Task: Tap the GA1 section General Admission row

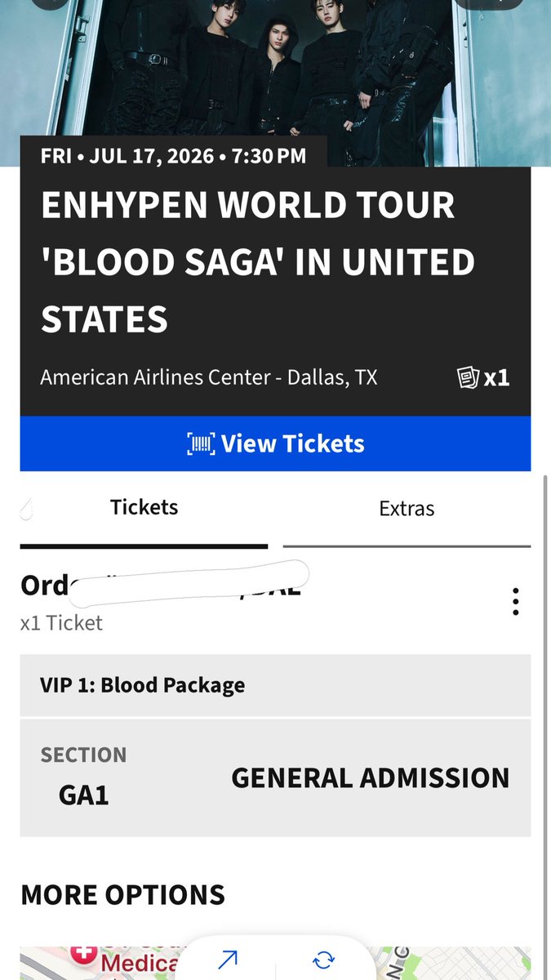Action: pos(275,777)
